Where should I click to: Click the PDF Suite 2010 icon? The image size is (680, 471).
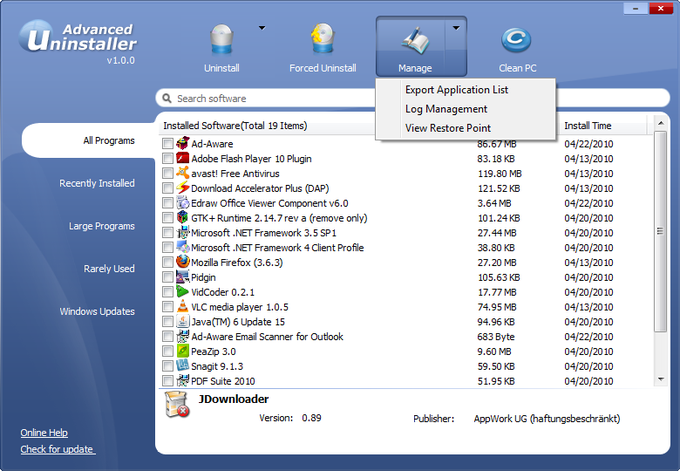(183, 380)
